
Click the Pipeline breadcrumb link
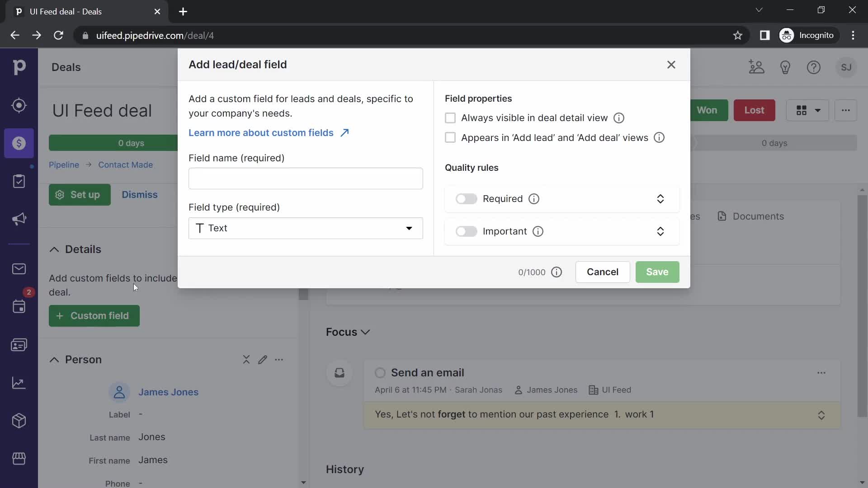[63, 164]
